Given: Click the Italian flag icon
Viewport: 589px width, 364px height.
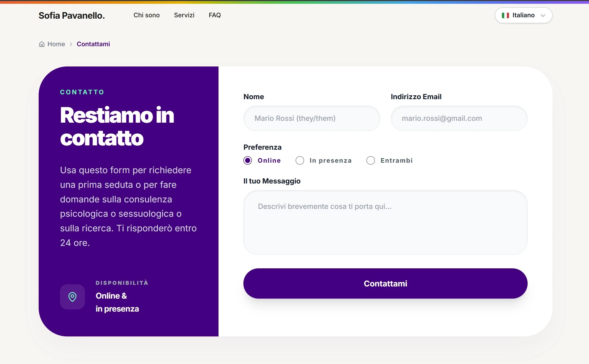Looking at the screenshot, I should tap(505, 15).
